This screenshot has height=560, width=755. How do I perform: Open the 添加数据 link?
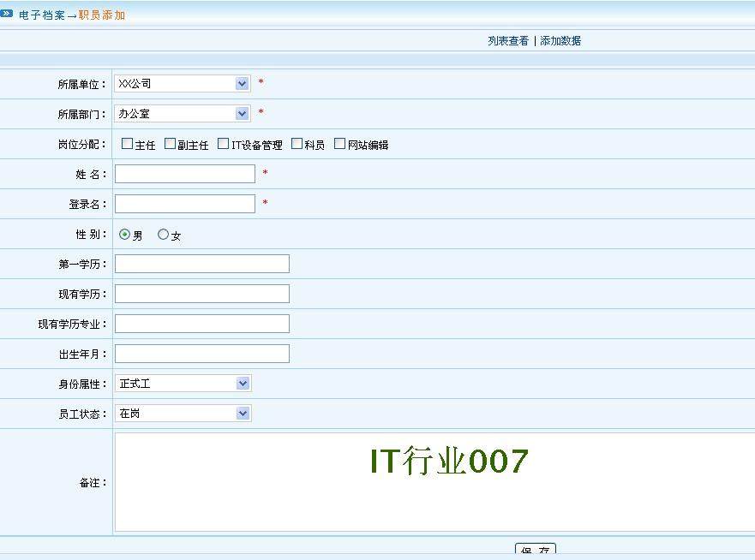(x=560, y=41)
